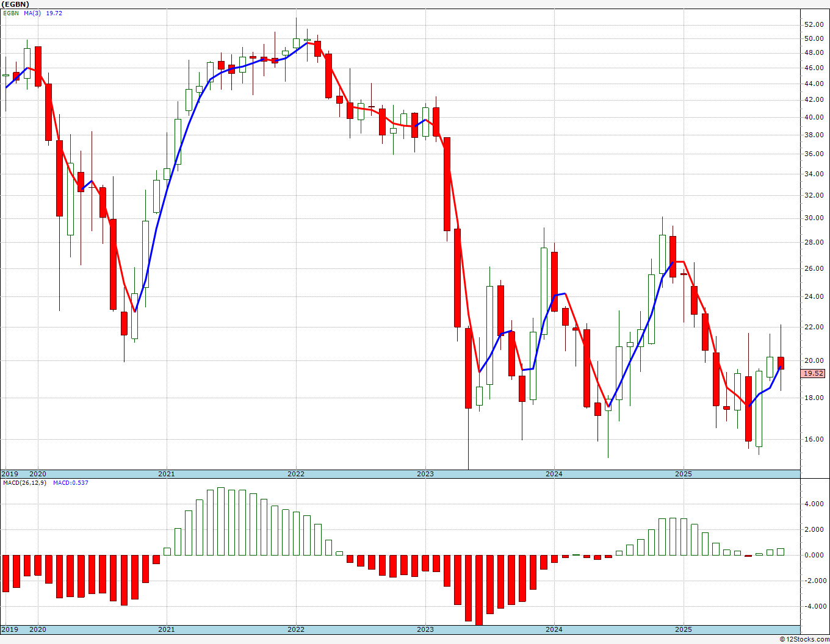This screenshot has width=830, height=644.
Task: Click the 44.00 price axis label
Action: [814, 83]
